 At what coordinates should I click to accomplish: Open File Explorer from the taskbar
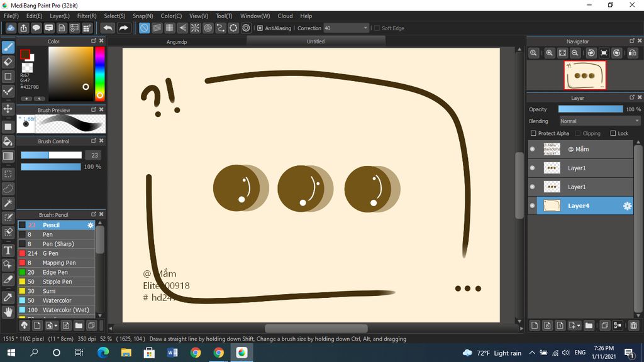(126, 353)
